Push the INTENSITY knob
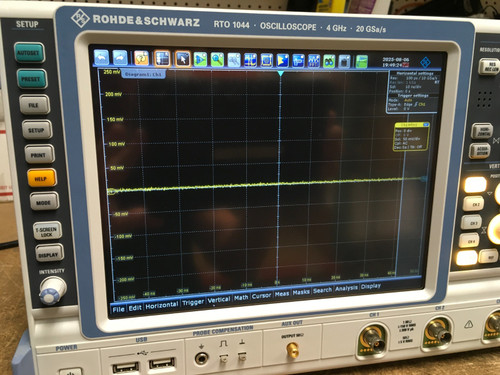 pos(52,291)
